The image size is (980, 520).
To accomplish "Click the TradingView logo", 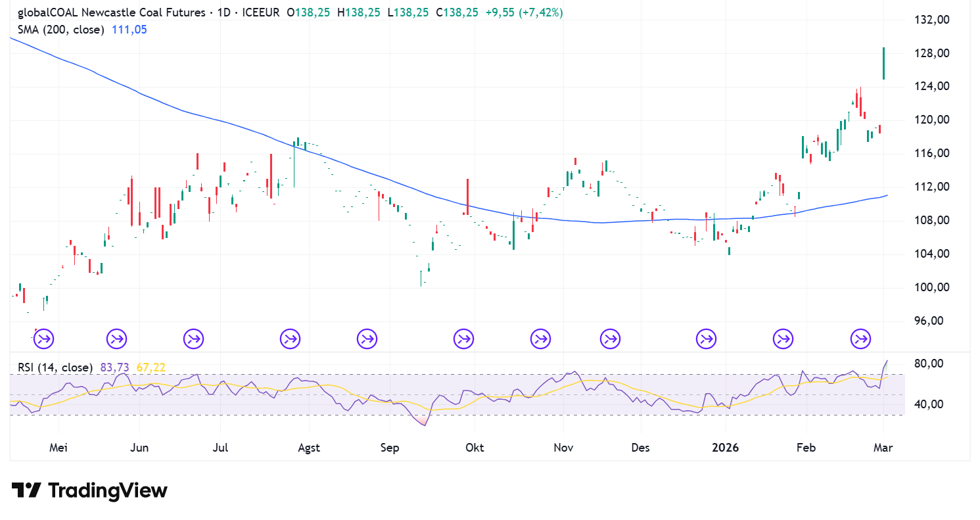I will (89, 490).
